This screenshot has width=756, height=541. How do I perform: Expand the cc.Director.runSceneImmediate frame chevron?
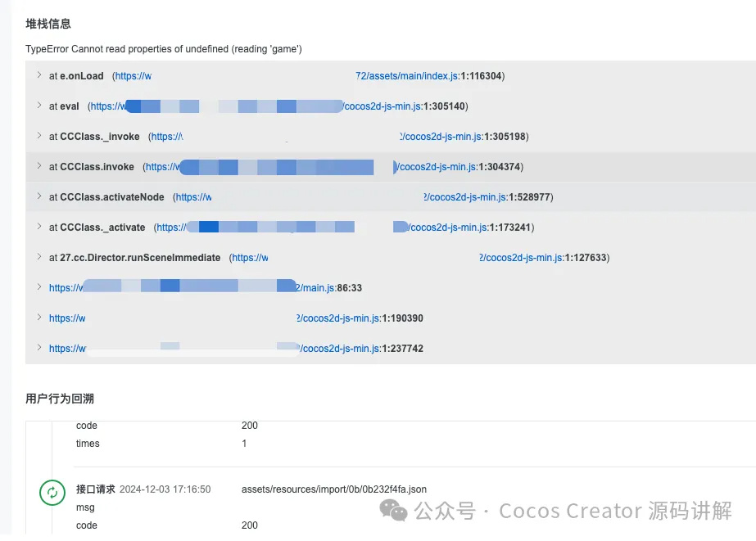click(38, 257)
